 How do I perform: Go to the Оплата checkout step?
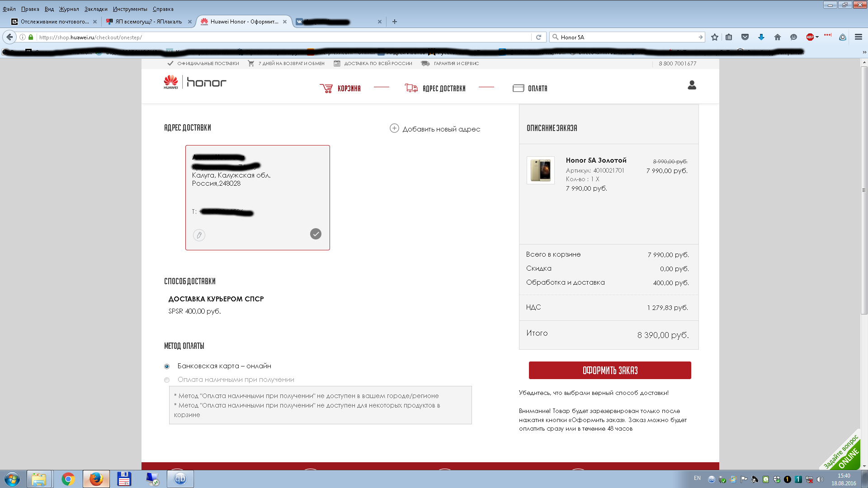coord(530,89)
